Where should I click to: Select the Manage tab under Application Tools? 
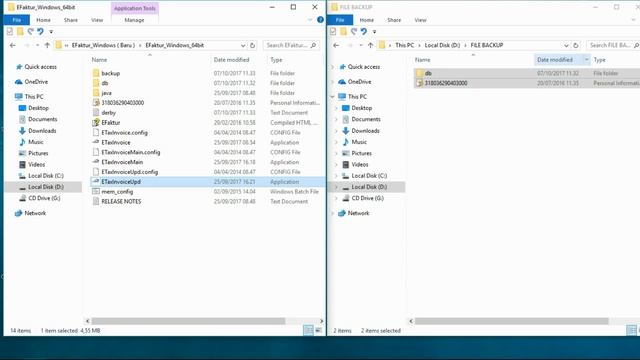(x=134, y=20)
